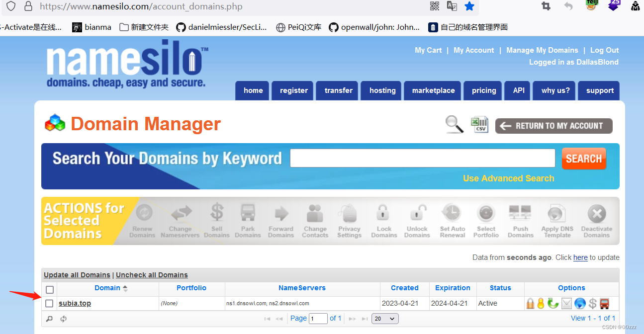644x334 pixels.
Task: Click the screenshot crop icon in browser toolbar
Action: point(546,6)
